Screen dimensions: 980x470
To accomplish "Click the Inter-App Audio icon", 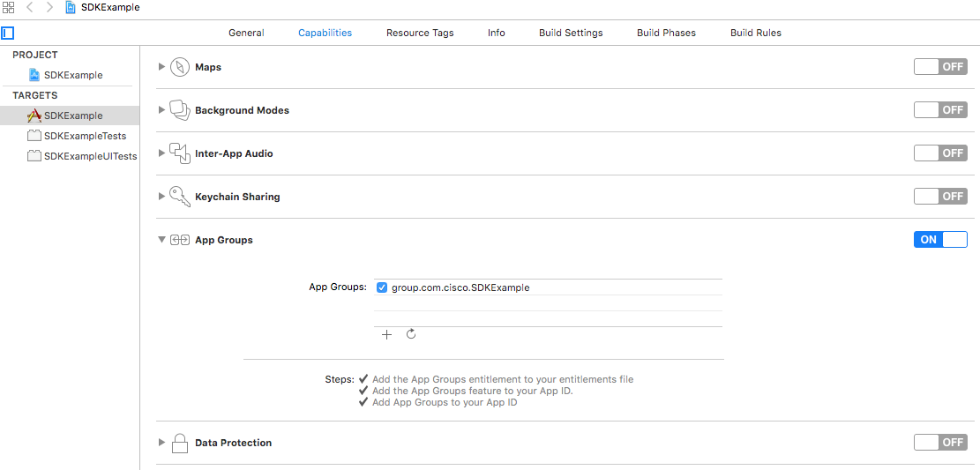I will point(180,153).
